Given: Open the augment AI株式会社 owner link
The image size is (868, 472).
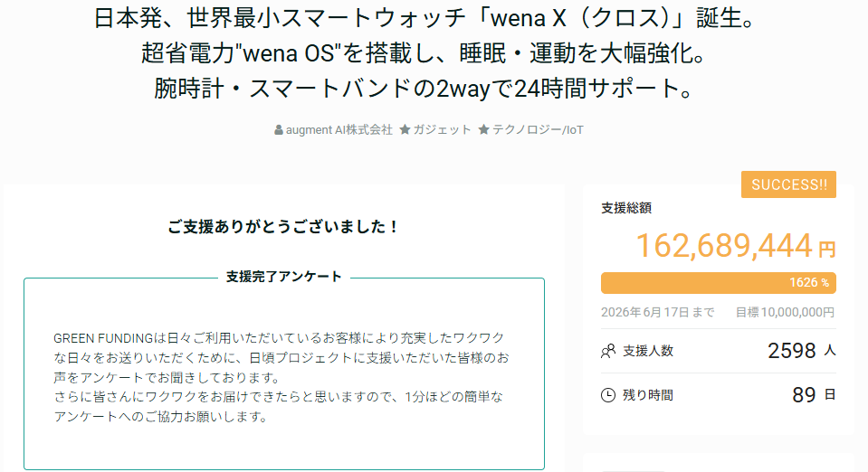Looking at the screenshot, I should (x=339, y=129).
